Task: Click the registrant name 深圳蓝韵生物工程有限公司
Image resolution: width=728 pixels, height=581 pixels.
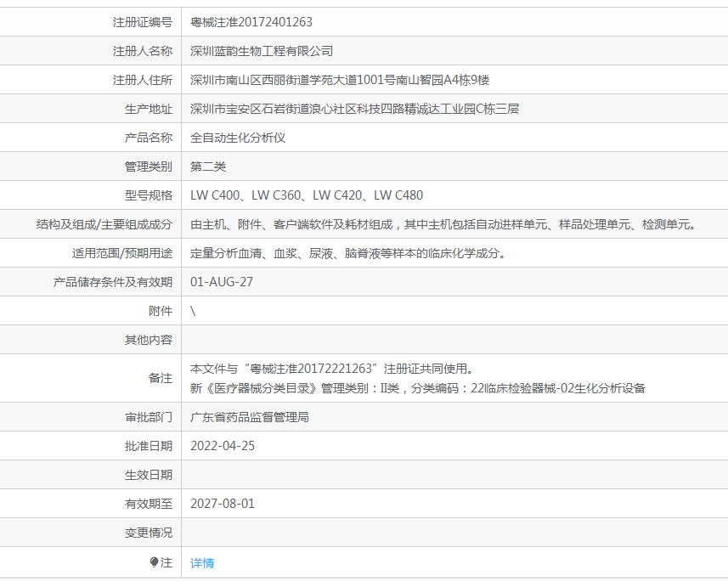Action: 262,51
